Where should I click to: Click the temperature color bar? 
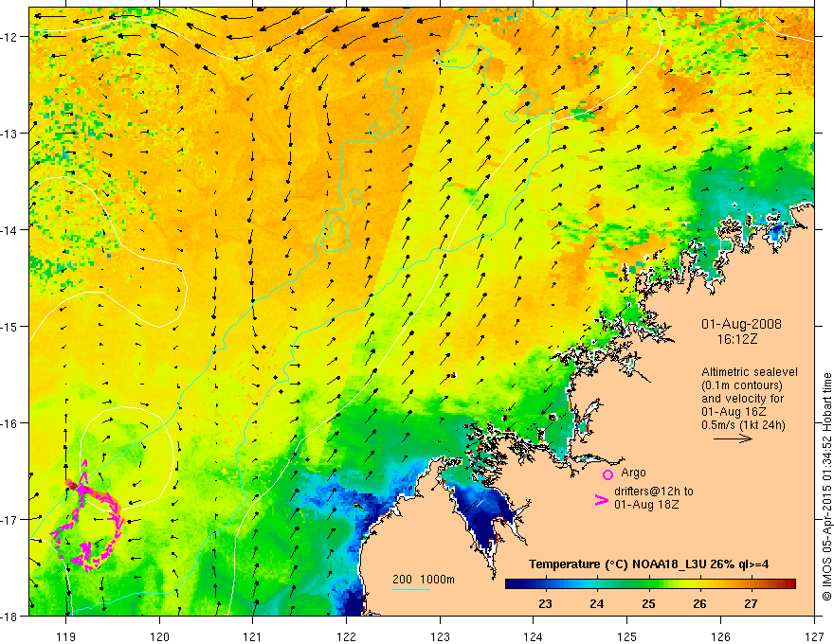tap(650, 584)
